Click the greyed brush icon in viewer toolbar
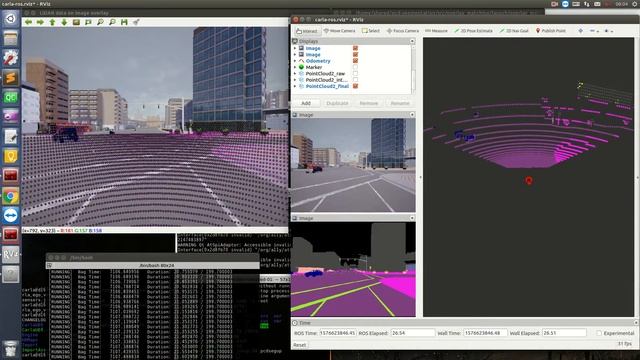Viewport: 640px width, 360px height. [136, 22]
